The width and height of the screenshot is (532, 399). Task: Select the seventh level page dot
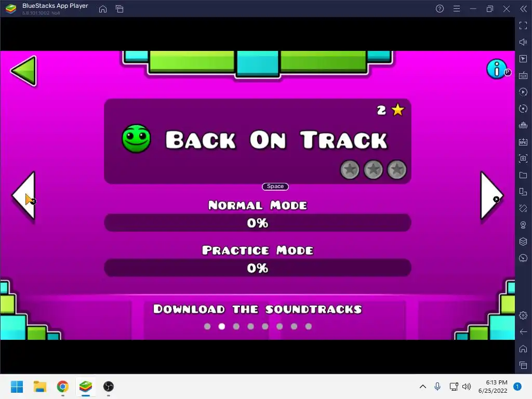point(294,326)
